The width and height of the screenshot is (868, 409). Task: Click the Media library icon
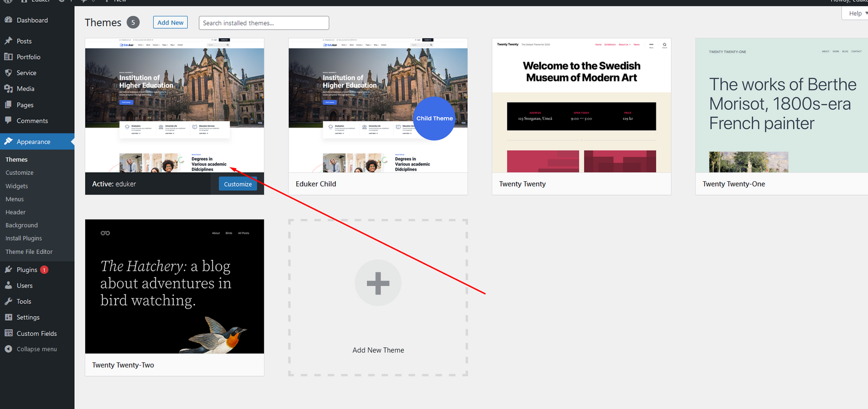(8, 88)
